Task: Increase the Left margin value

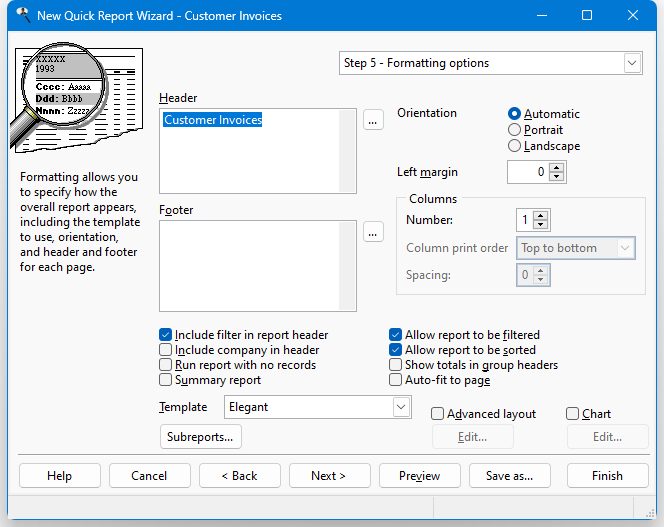Action: pyautogui.click(x=556, y=167)
